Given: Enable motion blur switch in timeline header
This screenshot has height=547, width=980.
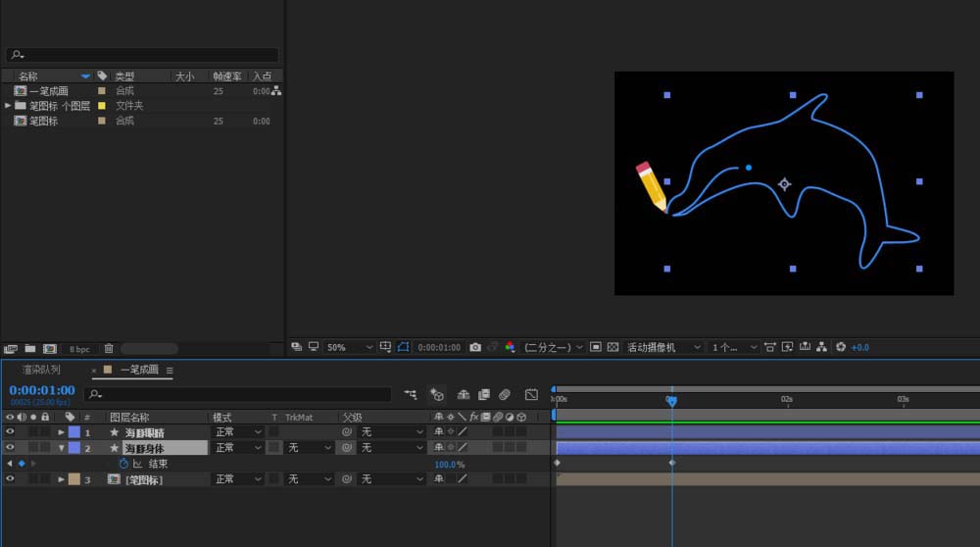Looking at the screenshot, I should 504,395.
